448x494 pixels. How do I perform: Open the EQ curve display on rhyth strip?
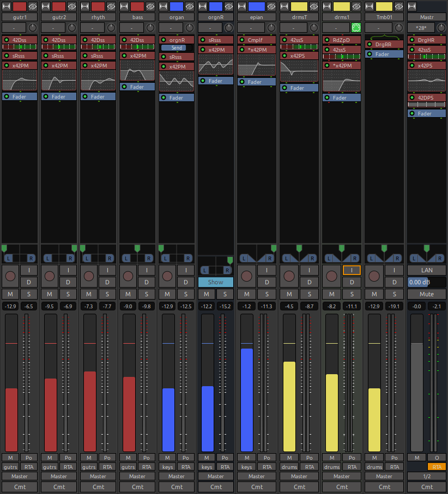click(98, 81)
